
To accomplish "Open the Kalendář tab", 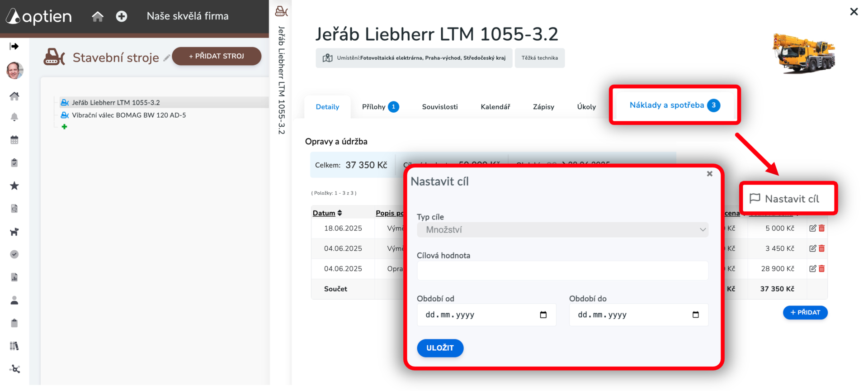I will coord(495,107).
